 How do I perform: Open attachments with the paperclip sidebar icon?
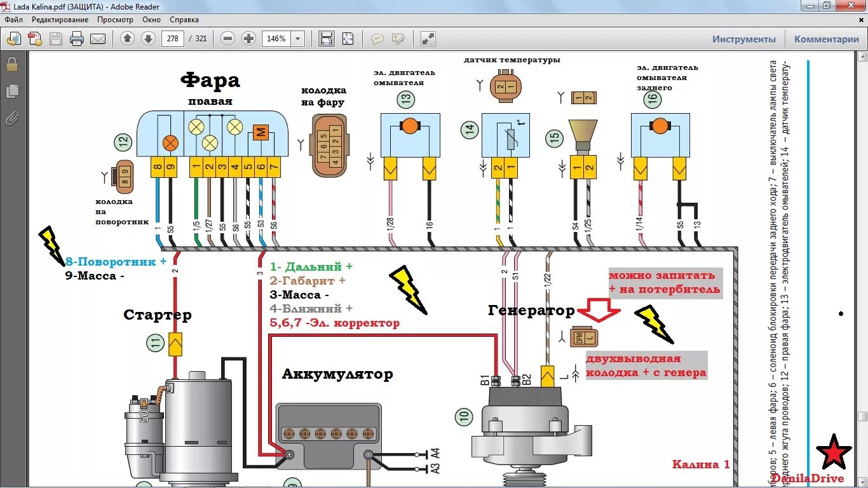pyautogui.click(x=12, y=118)
